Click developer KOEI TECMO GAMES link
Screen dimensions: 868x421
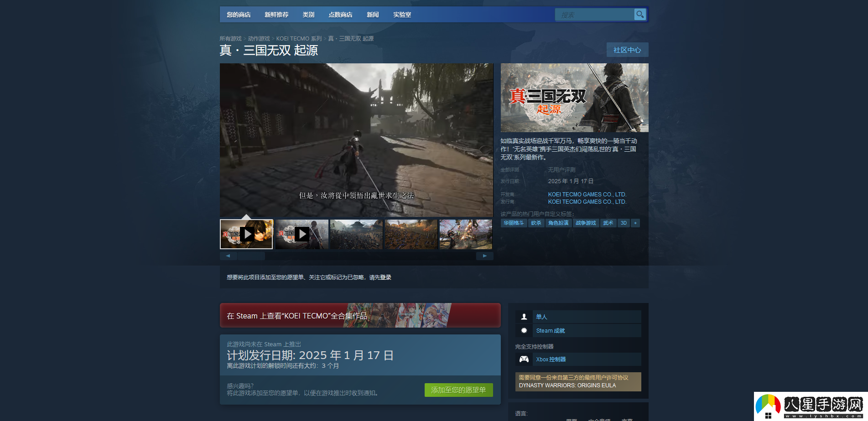point(587,195)
